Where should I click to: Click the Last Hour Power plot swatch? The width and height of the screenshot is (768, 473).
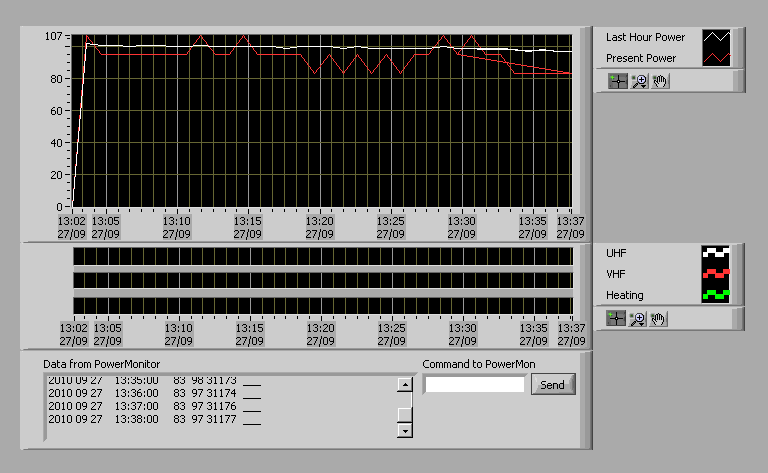717,37
